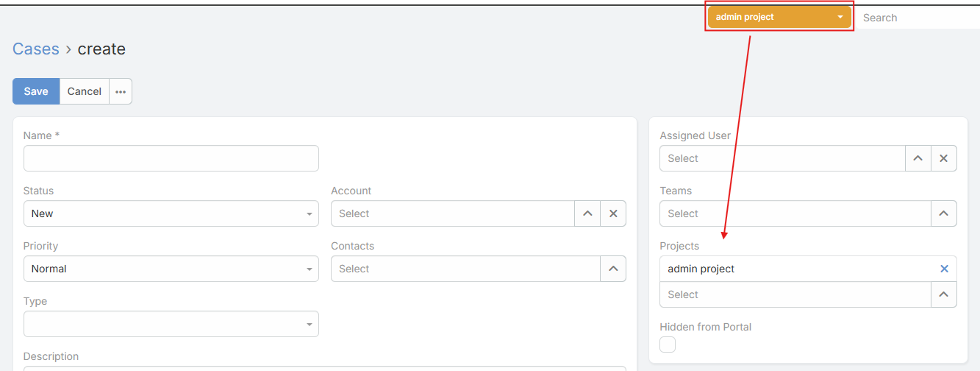This screenshot has width=980, height=371.
Task: Open Projects lookup with up-arrow icon
Action: [944, 294]
